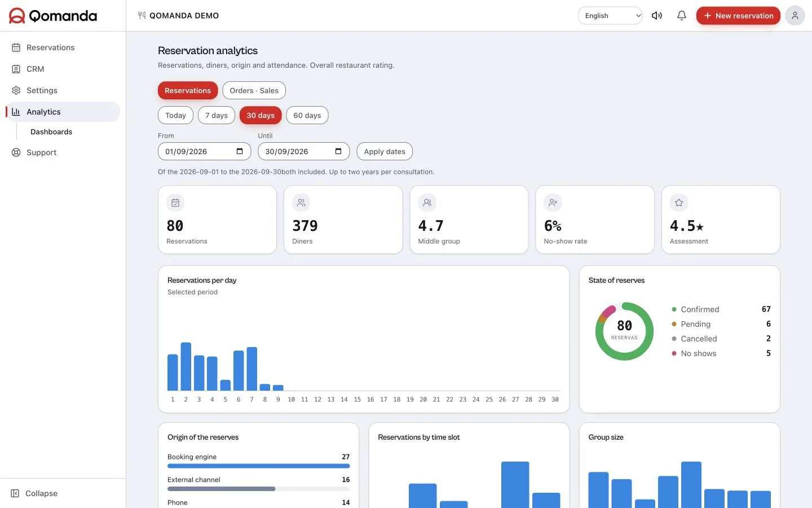
Task: Toggle the sound speaker icon
Action: coord(657,16)
